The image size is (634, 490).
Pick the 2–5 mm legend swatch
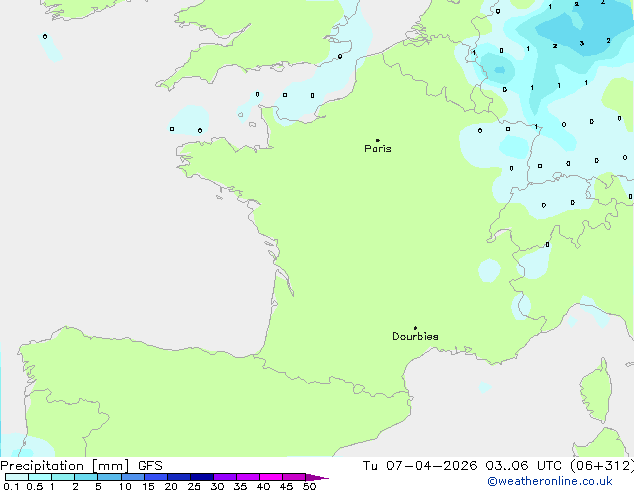click(x=86, y=477)
